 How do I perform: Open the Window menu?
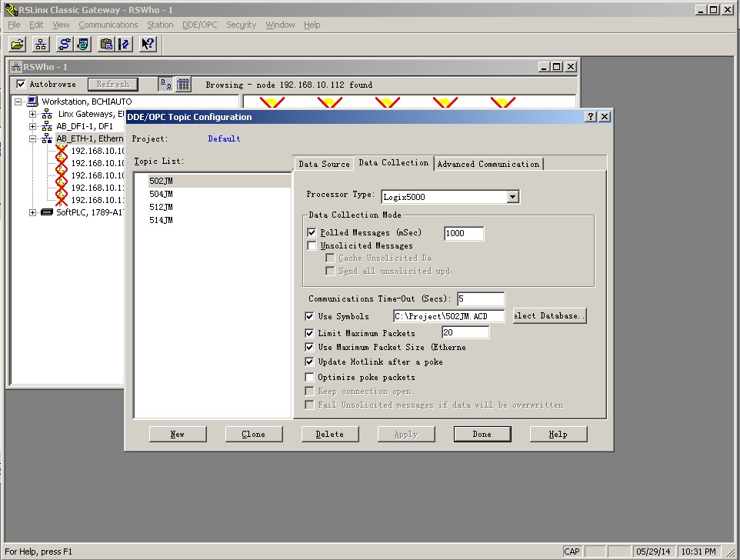click(280, 25)
